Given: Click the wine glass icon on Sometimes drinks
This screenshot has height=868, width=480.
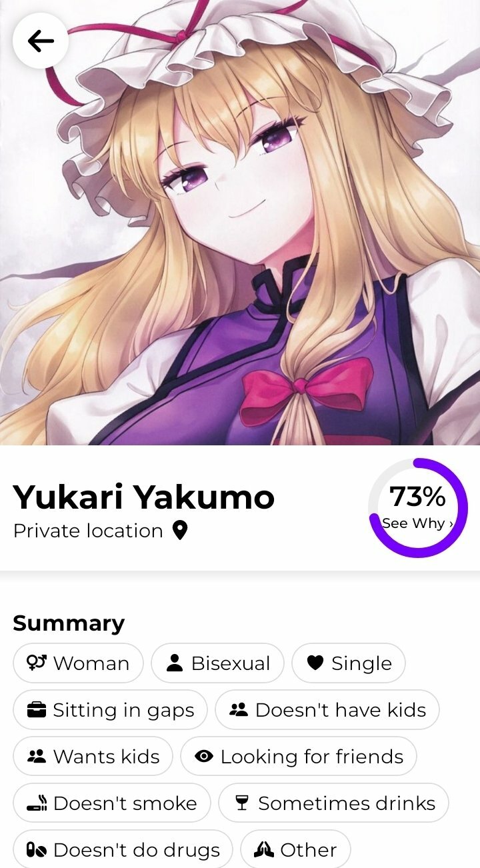Looking at the screenshot, I should click(242, 803).
